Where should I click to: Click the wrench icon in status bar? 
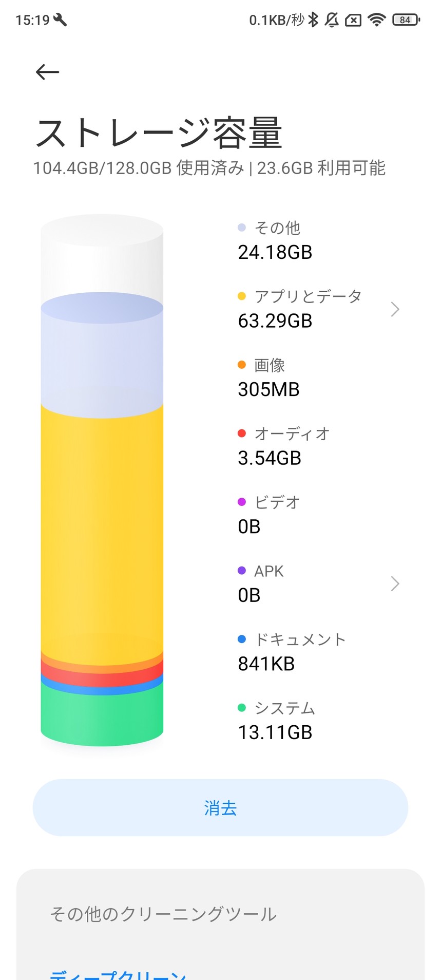click(60, 20)
